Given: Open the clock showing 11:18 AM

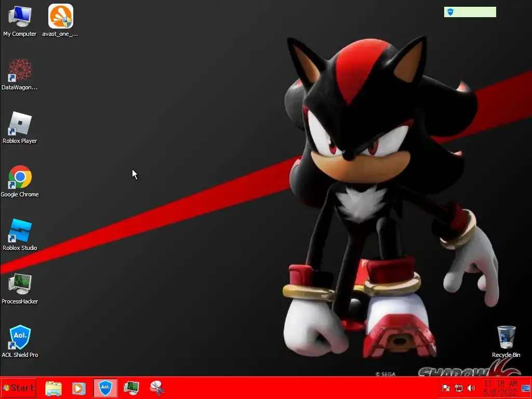Looking at the screenshot, I should (x=500, y=388).
